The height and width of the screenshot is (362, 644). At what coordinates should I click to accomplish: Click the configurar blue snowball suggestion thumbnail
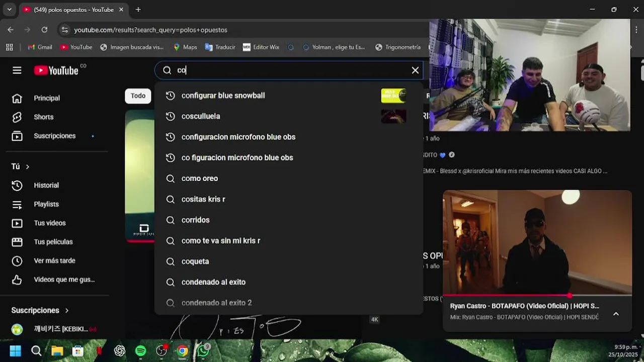pyautogui.click(x=393, y=96)
